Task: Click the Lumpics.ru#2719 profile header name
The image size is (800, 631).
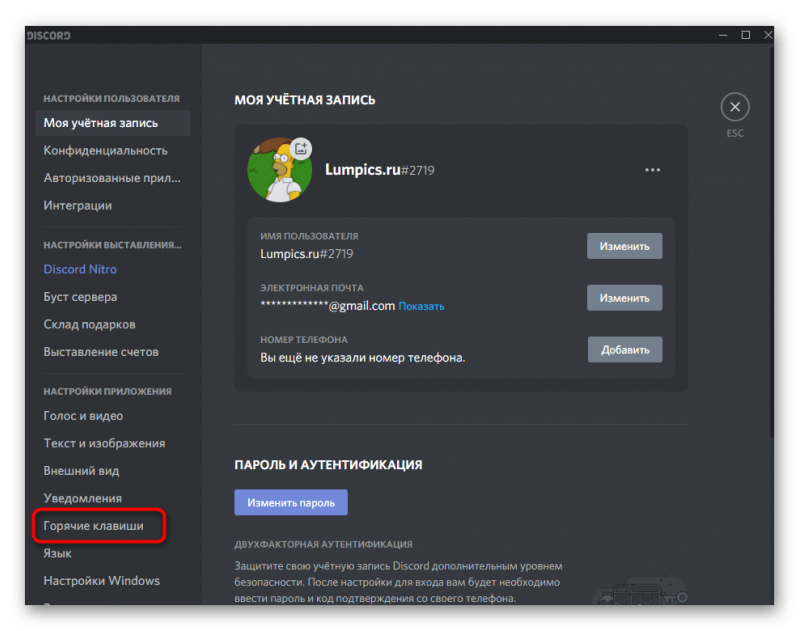Action: click(380, 170)
